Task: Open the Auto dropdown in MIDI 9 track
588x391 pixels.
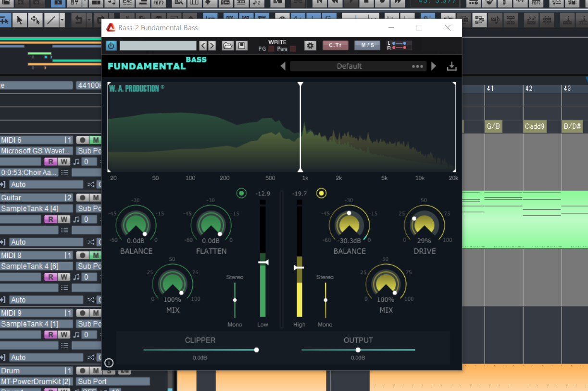Action: tap(46, 357)
